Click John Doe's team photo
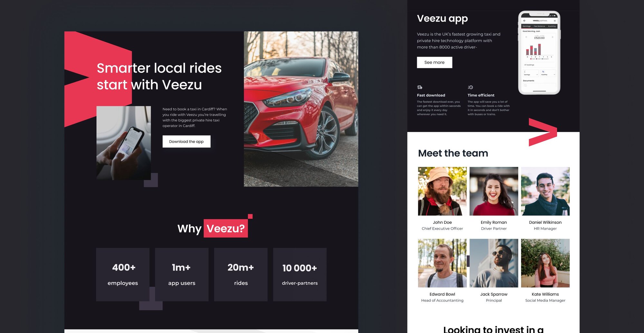This screenshot has width=644, height=333. (442, 191)
